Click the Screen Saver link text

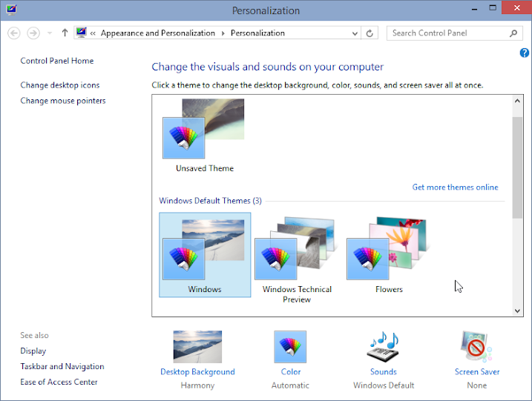(x=477, y=372)
